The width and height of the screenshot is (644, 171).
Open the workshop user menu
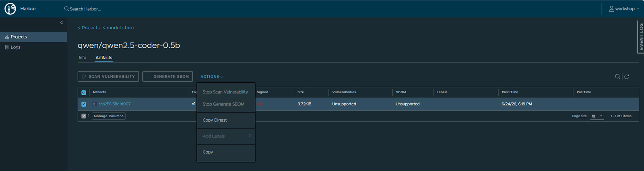[x=624, y=9]
